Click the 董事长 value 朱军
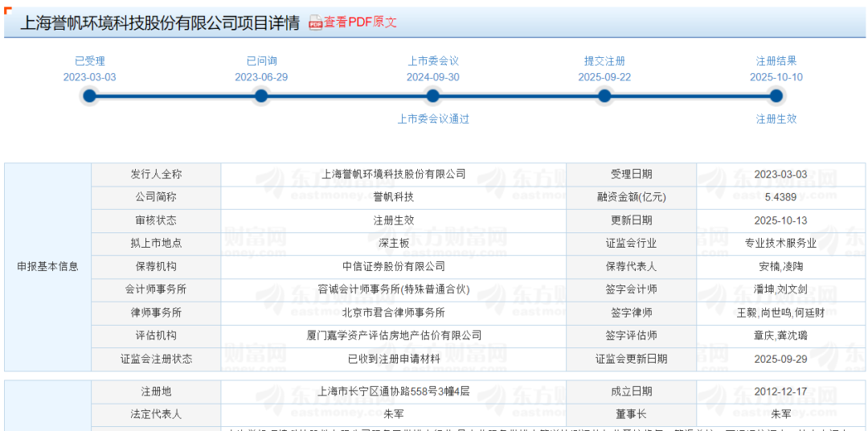Viewport: 868px width, 431px height. pyautogui.click(x=780, y=414)
